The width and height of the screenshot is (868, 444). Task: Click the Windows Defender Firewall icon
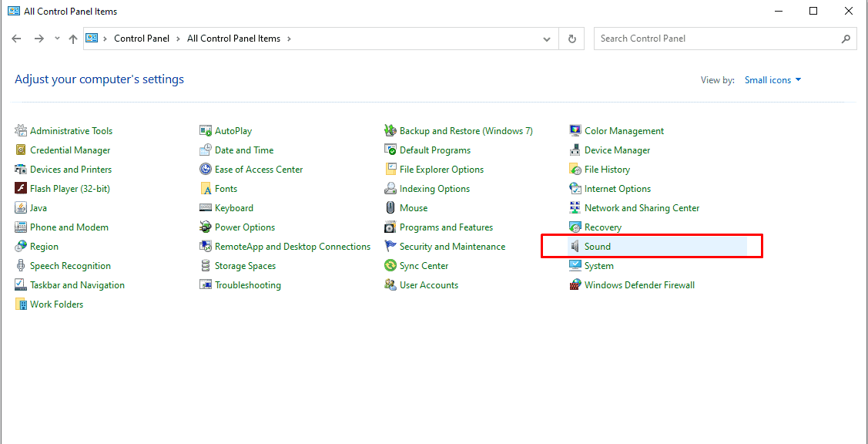click(575, 285)
